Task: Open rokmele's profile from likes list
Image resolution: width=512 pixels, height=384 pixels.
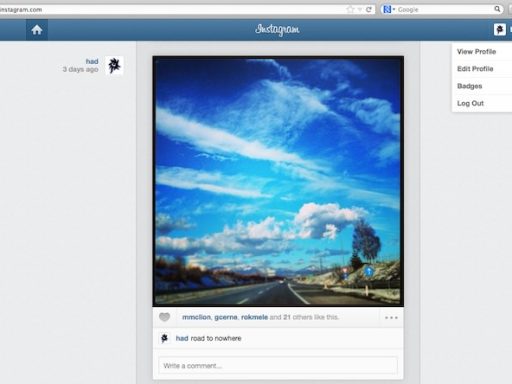Action: (254, 317)
